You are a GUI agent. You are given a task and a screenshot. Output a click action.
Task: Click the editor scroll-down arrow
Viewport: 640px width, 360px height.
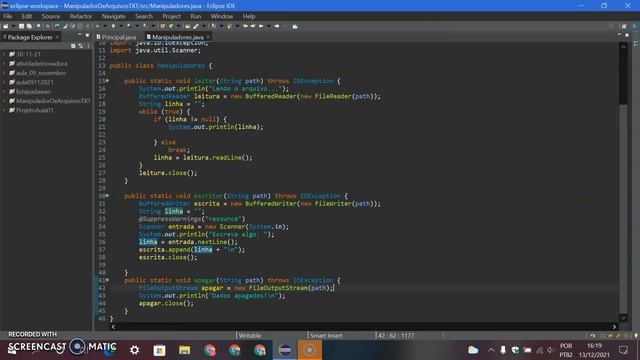[x=623, y=318]
